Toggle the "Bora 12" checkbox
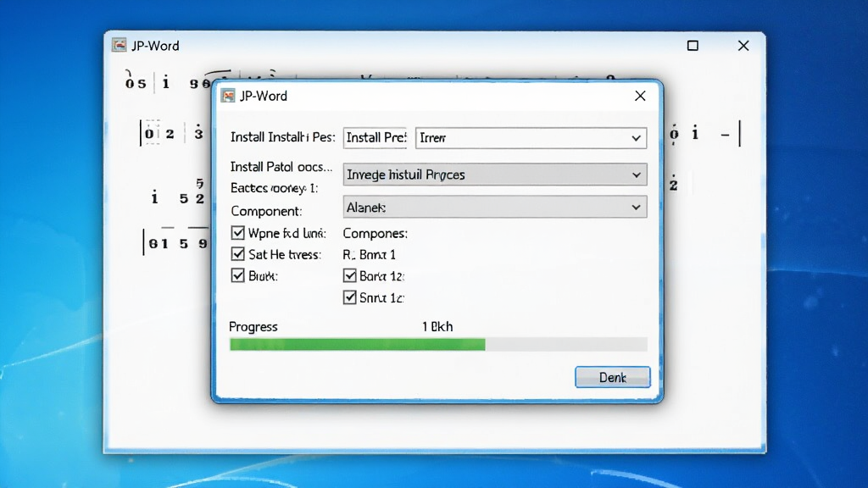 [349, 275]
